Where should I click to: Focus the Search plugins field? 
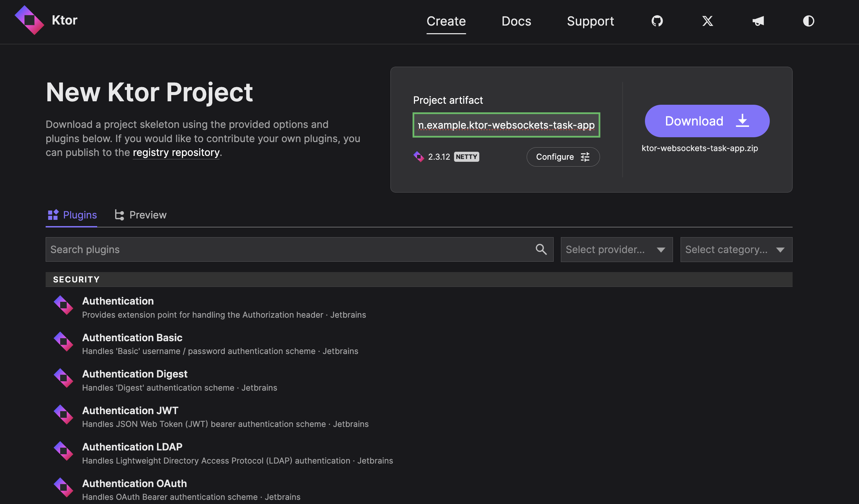[299, 249]
